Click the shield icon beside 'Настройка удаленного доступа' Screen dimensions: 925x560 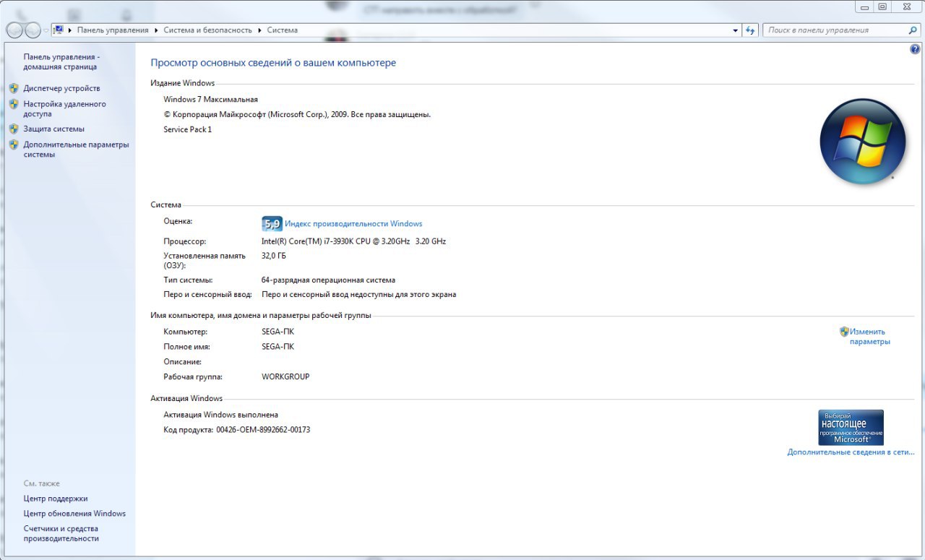[x=14, y=104]
